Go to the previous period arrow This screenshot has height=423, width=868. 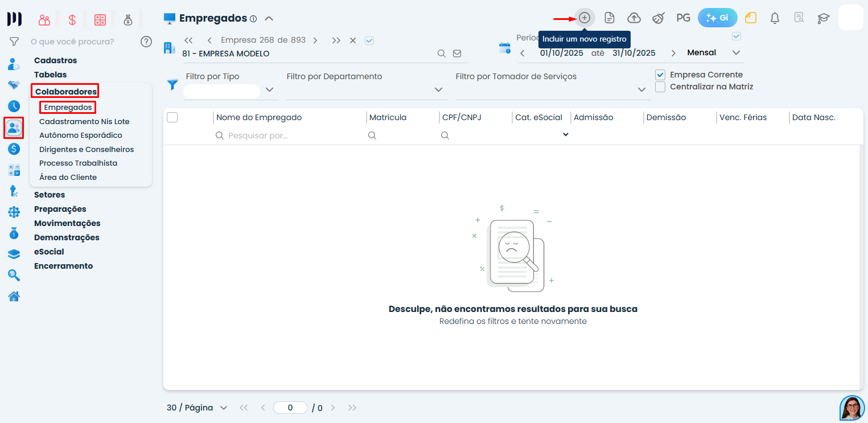[523, 53]
